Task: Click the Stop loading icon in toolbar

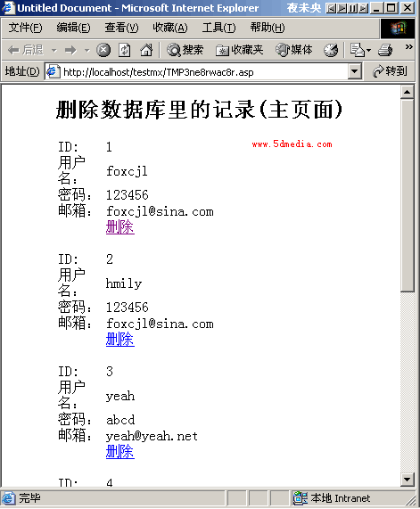Action: click(x=103, y=50)
